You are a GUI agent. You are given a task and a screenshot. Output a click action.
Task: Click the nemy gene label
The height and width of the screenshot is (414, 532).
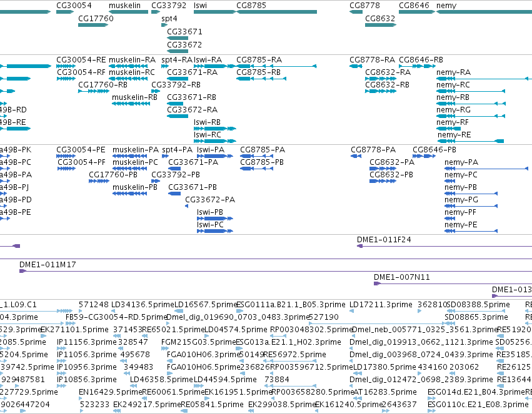coord(446,6)
